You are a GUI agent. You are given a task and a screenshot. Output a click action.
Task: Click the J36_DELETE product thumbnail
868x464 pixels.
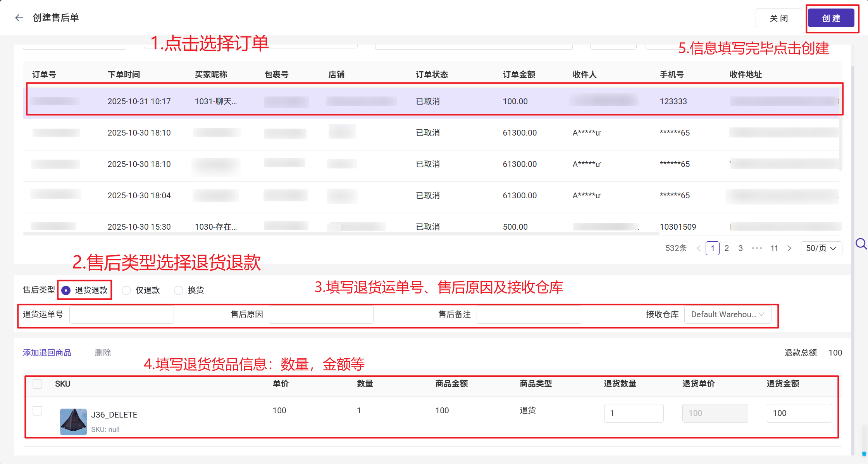click(x=73, y=421)
